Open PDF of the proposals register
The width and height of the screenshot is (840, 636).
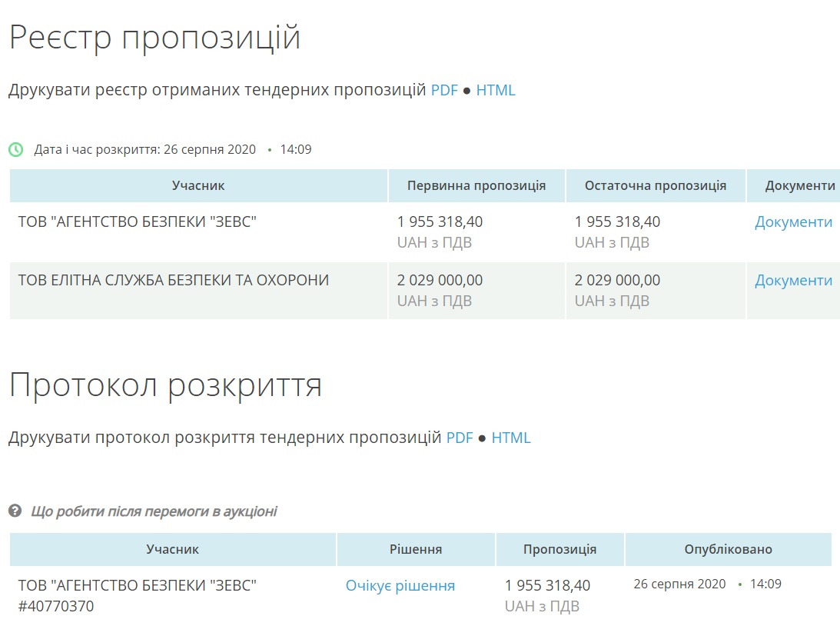point(444,90)
